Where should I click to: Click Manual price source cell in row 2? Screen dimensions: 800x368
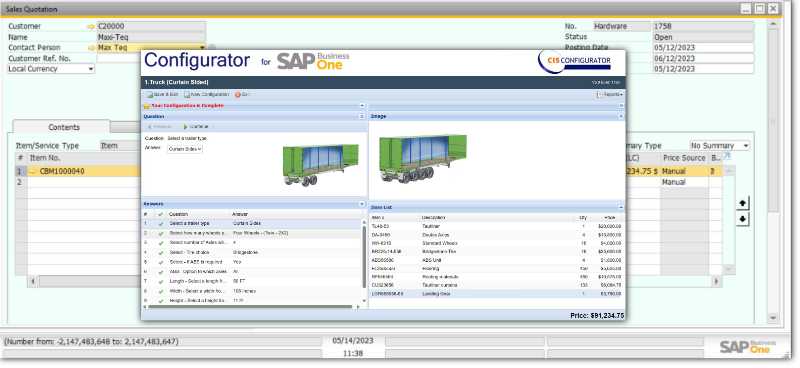[x=684, y=182]
